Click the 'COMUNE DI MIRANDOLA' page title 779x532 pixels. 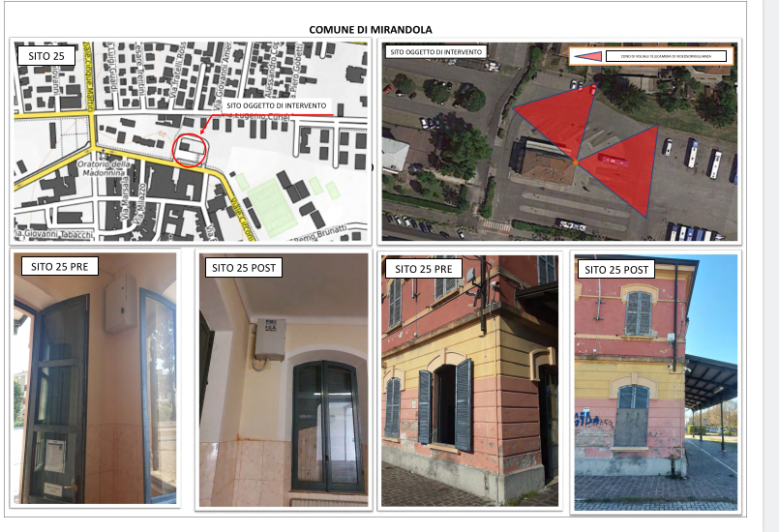point(371,30)
